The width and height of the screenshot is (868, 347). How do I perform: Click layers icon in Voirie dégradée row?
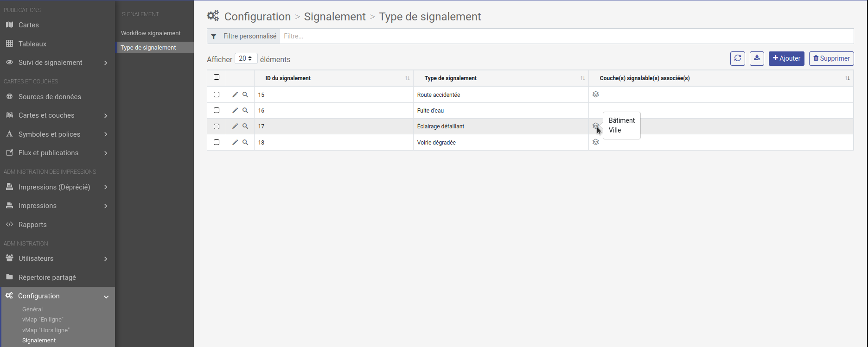tap(596, 142)
